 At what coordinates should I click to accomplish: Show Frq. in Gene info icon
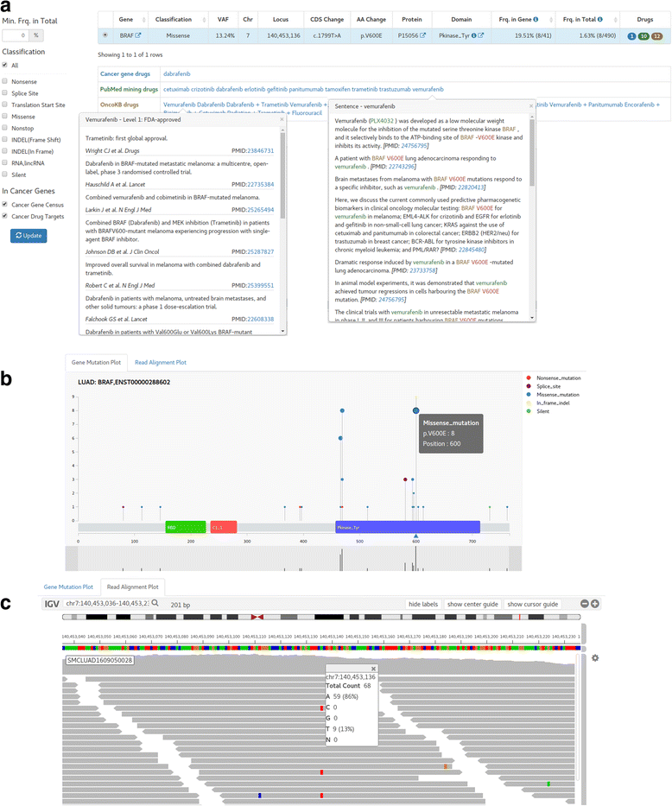pyautogui.click(x=536, y=20)
